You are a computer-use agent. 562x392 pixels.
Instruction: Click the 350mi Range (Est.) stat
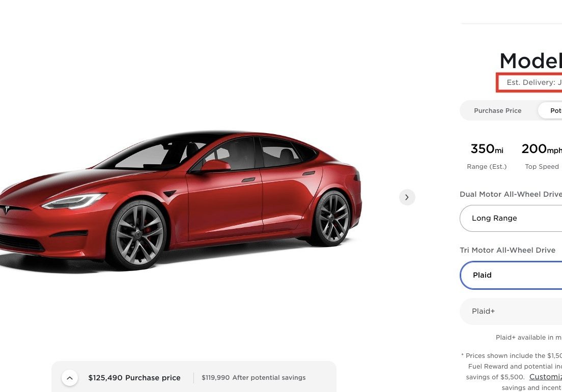[487, 156]
